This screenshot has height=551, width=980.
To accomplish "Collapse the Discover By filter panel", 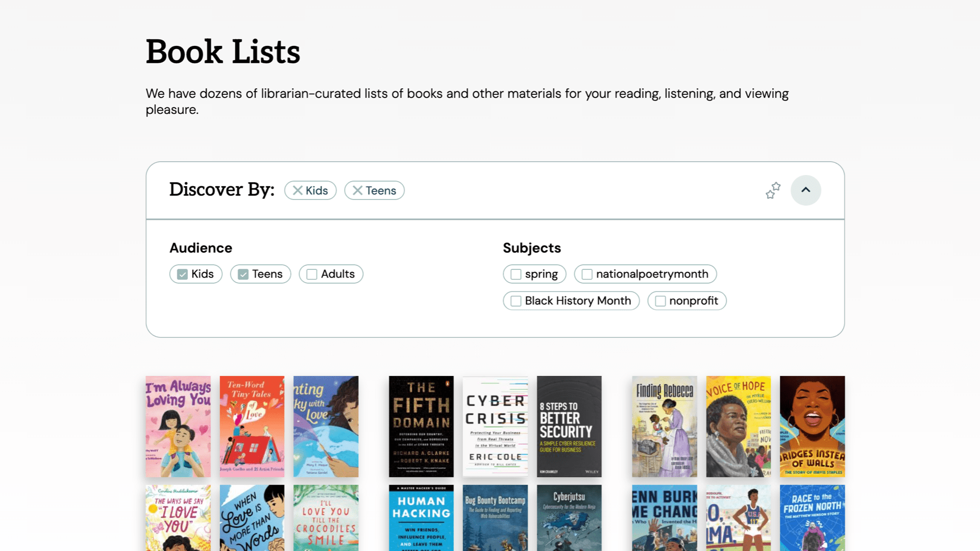I will [805, 190].
